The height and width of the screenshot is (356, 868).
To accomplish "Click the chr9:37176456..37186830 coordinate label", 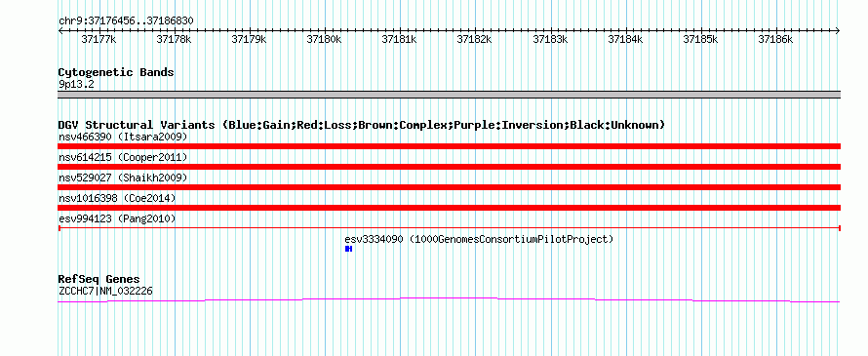I will pyautogui.click(x=126, y=21).
